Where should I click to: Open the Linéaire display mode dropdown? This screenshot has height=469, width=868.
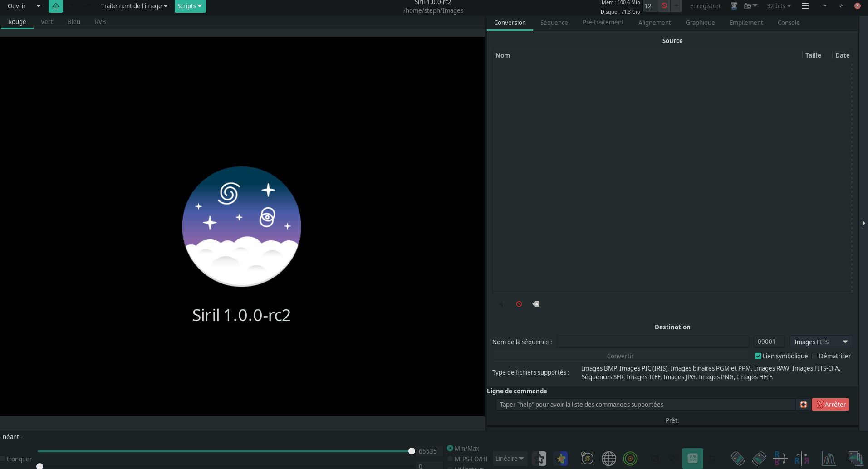click(510, 459)
